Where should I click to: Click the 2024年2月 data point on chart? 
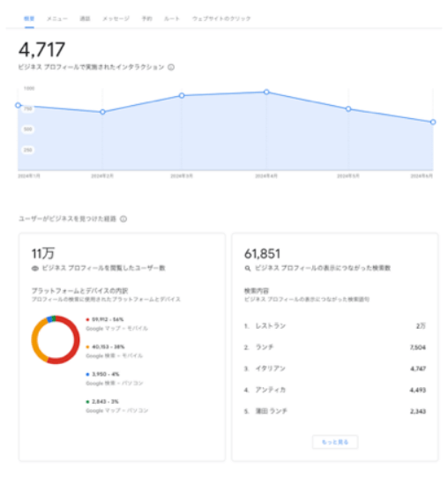point(102,112)
